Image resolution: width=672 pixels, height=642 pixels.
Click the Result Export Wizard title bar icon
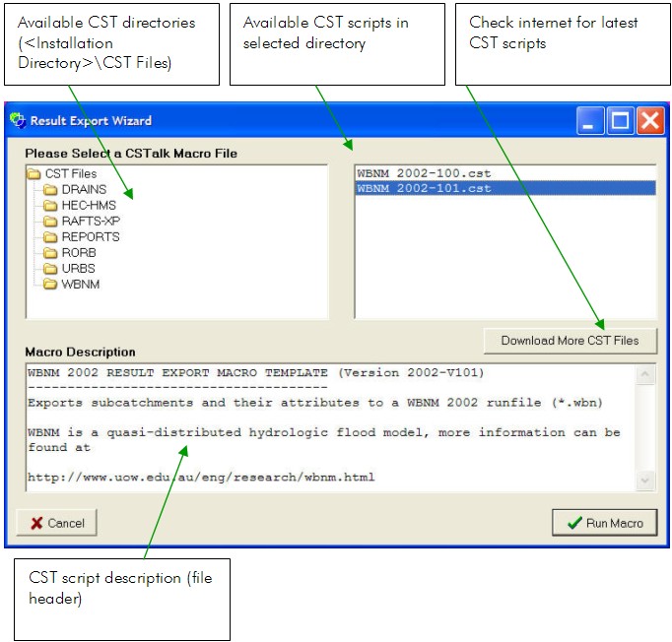pos(17,121)
